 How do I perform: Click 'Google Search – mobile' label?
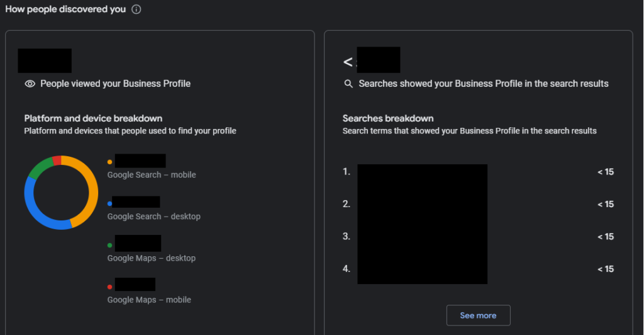pos(152,174)
